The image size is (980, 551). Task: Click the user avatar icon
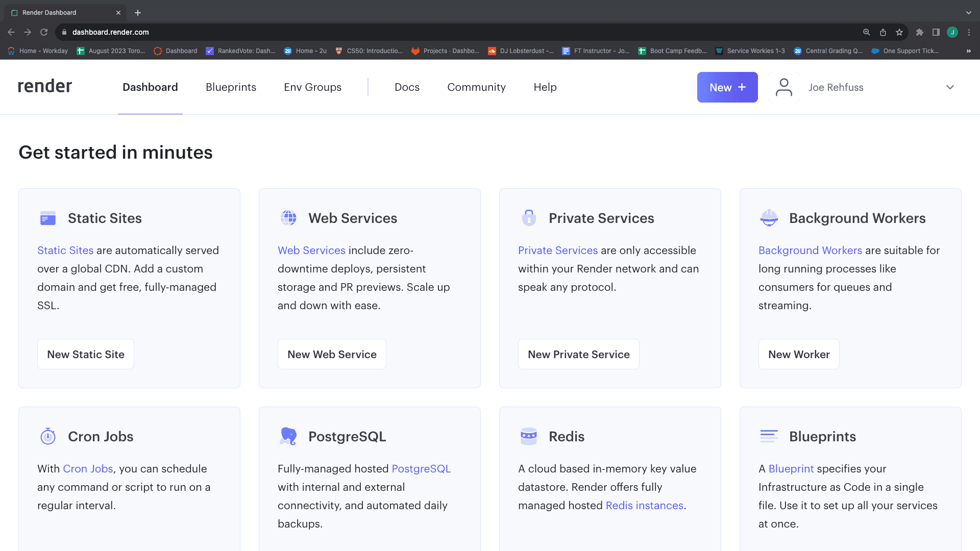[784, 87]
